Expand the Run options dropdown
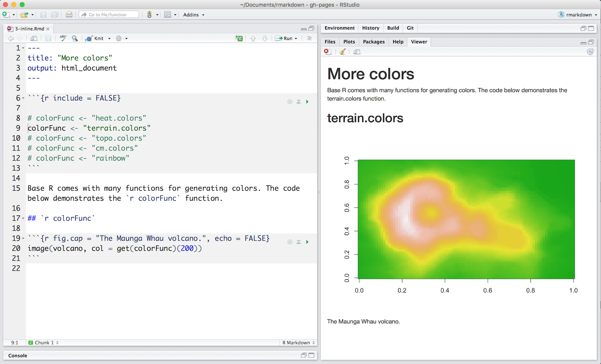Screen dimensions: 601x364 coord(296,38)
